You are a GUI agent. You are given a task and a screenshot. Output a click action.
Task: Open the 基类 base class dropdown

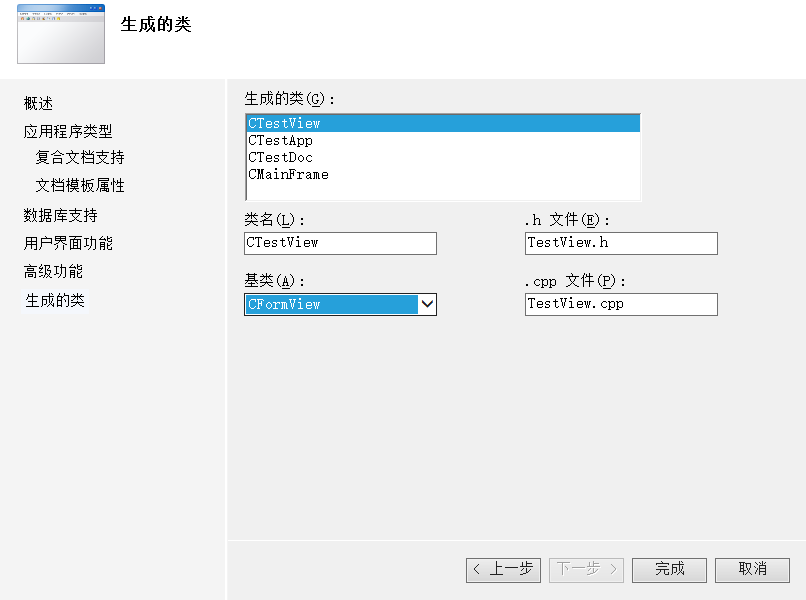(x=428, y=304)
